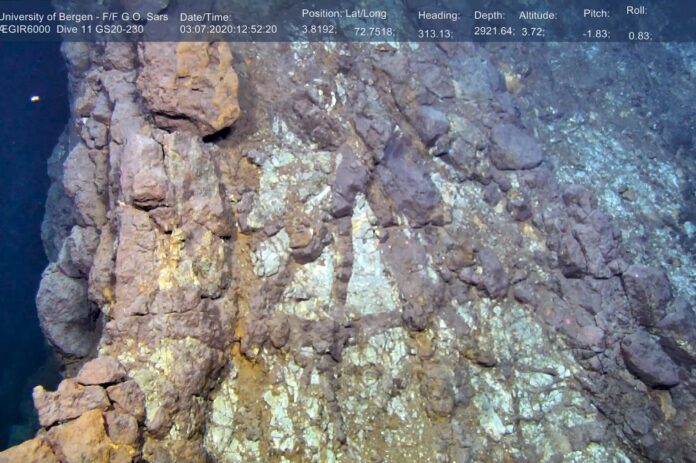696x463 pixels.
Task: Click the 'University of Bergen - F/F G.O. Sars' text
Action: 84,17
